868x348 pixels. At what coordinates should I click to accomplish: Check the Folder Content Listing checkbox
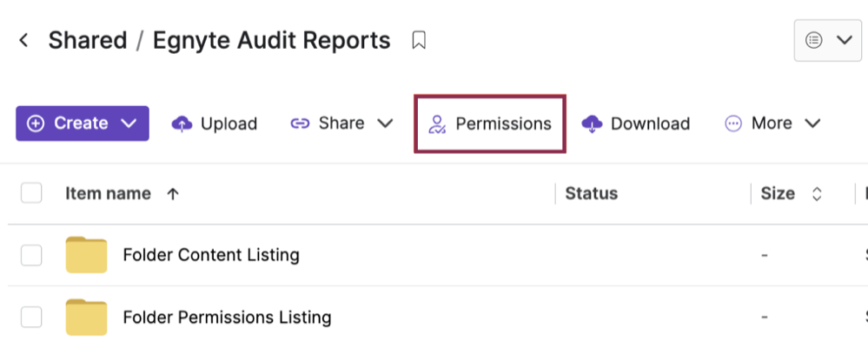pyautogui.click(x=31, y=256)
